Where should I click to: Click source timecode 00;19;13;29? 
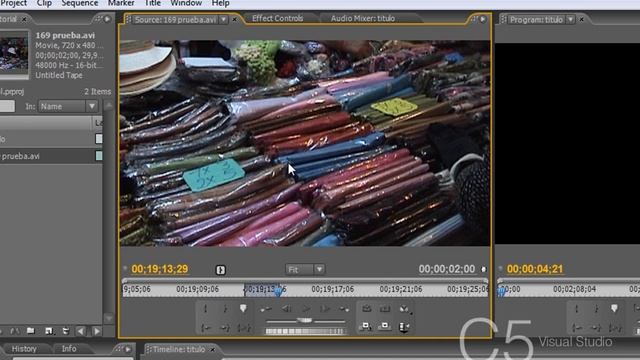tap(160, 269)
